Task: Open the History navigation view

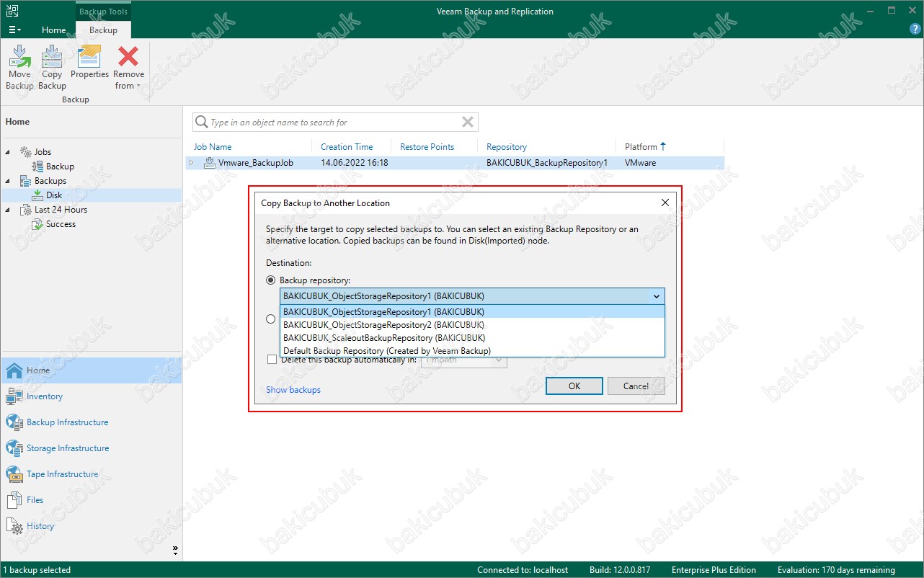Action: [x=91, y=526]
